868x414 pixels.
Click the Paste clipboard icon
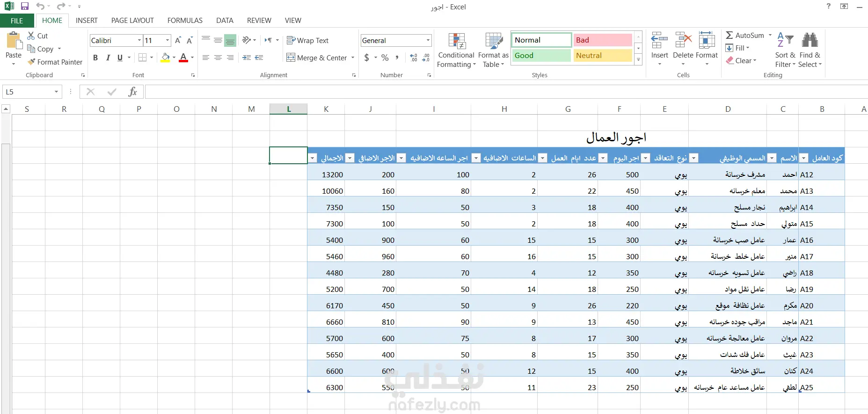(x=14, y=41)
